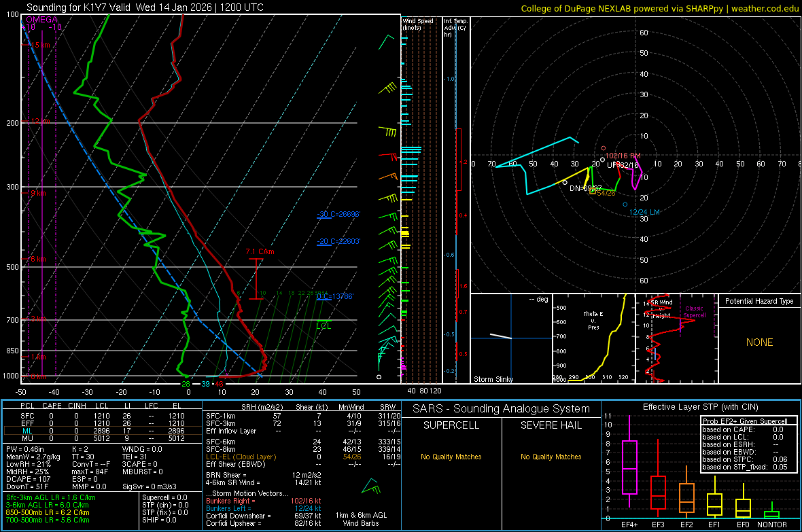
Task: Click the weather.cod.edu credit text
Action: click(765, 9)
